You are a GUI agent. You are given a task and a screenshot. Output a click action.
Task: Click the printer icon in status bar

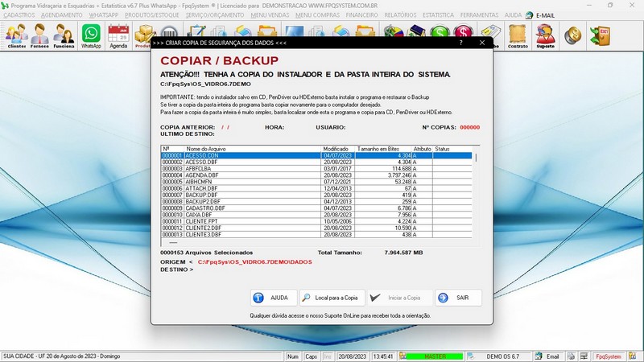pyautogui.click(x=571, y=356)
